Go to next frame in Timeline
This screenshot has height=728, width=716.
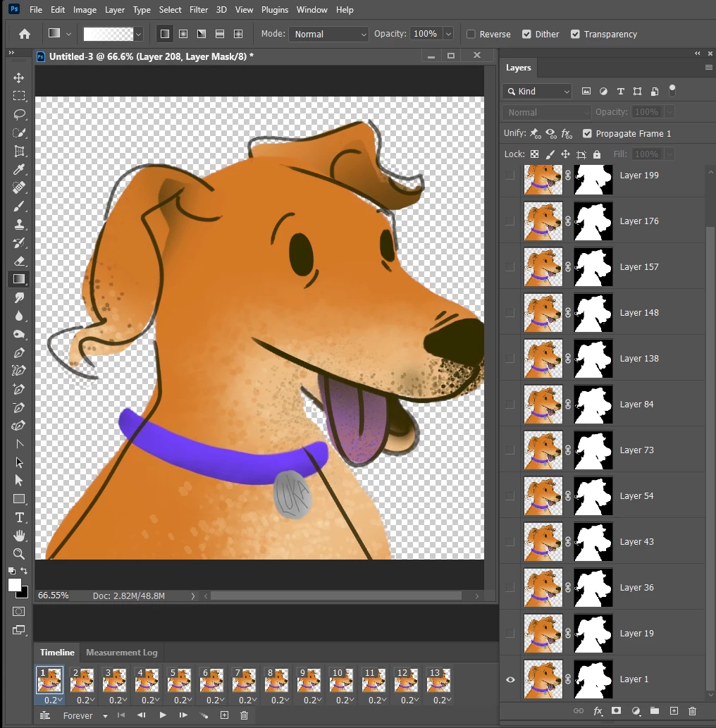pyautogui.click(x=183, y=715)
